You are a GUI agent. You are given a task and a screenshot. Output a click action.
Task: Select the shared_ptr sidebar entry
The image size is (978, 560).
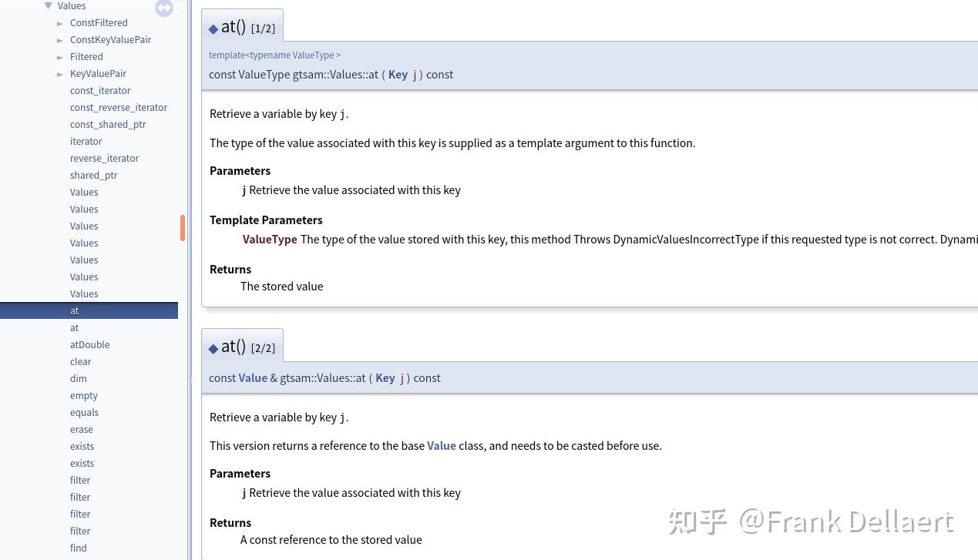[x=94, y=176]
